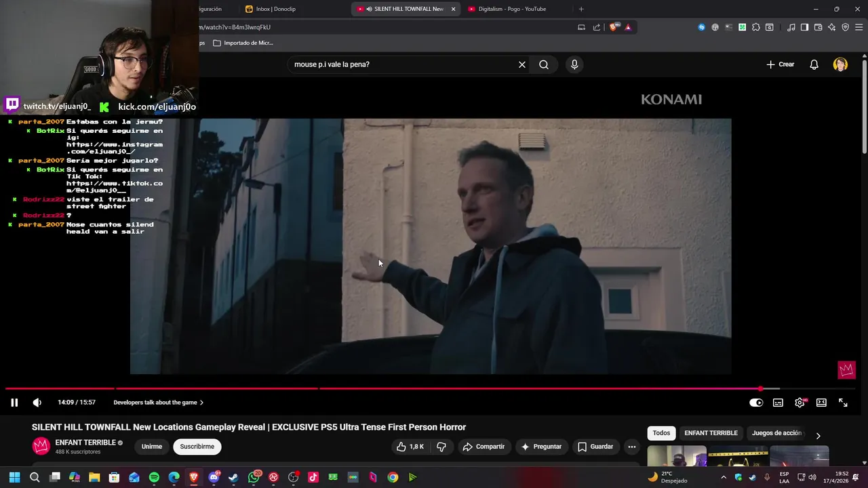The height and width of the screenshot is (488, 868).
Task: Open the 'Importado de Micr...' bookmarks folder
Action: click(243, 43)
